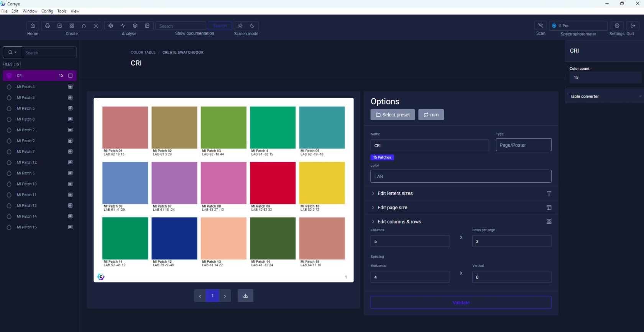Viewport: 644px width, 332px height.
Task: Click the Select preset button
Action: point(393,115)
